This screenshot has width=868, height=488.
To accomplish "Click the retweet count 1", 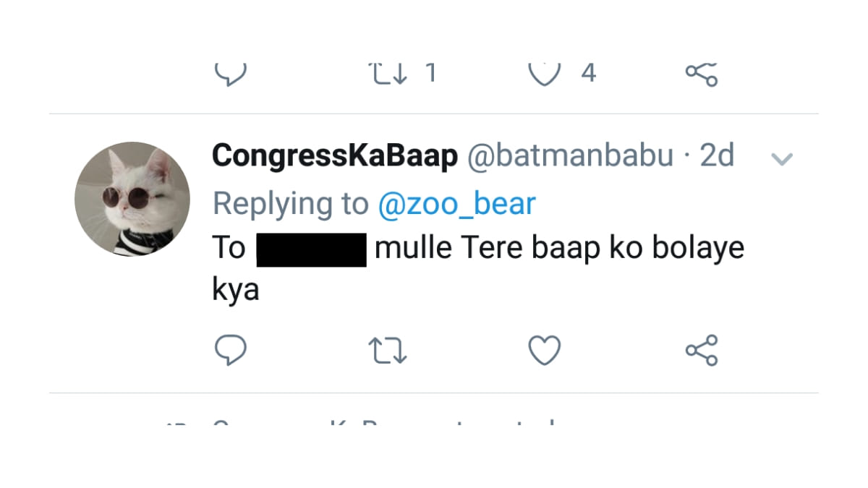I will point(430,72).
